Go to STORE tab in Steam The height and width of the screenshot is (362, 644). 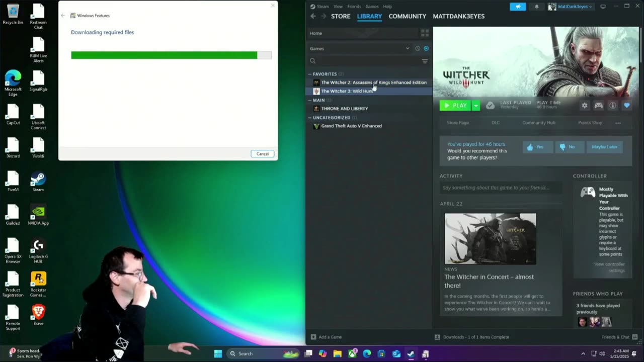point(341,16)
